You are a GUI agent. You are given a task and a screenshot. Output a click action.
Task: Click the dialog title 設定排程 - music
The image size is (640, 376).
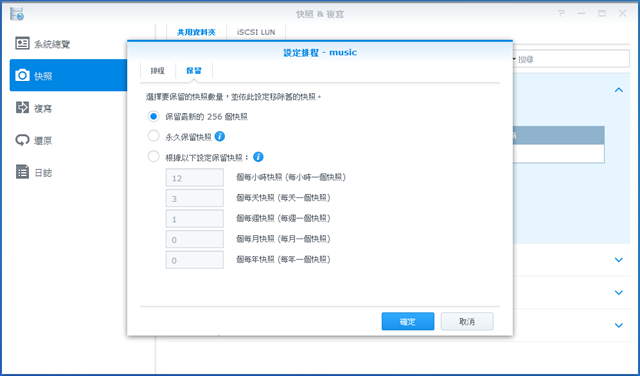320,52
